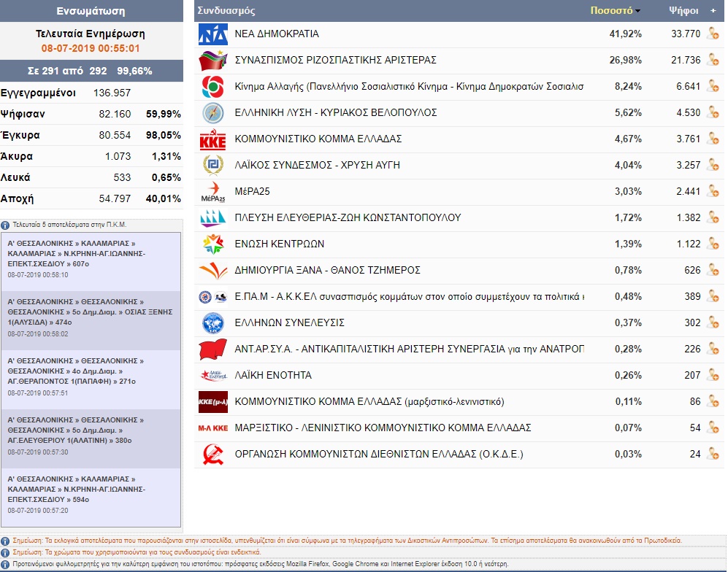
Task: Click the ΧΡΥΣΗ ΑΥΓΗ logo
Action: click(213, 165)
